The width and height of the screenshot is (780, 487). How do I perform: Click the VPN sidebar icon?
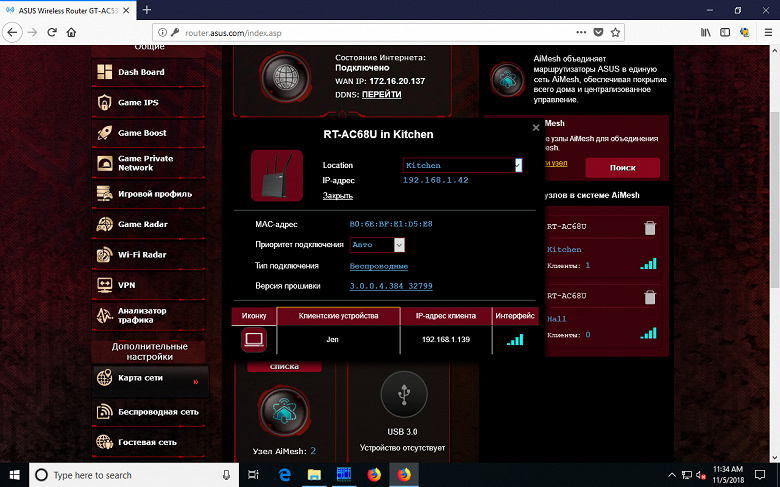click(x=104, y=285)
